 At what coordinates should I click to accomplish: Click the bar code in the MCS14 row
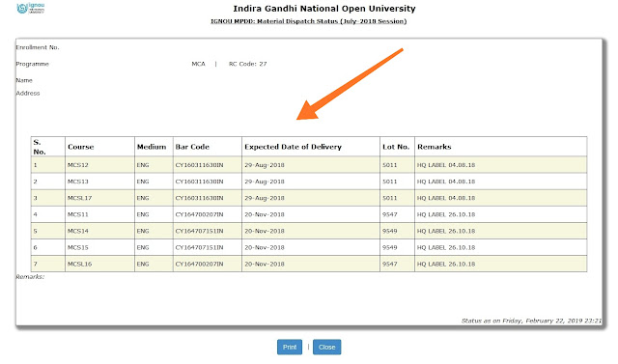click(x=199, y=232)
